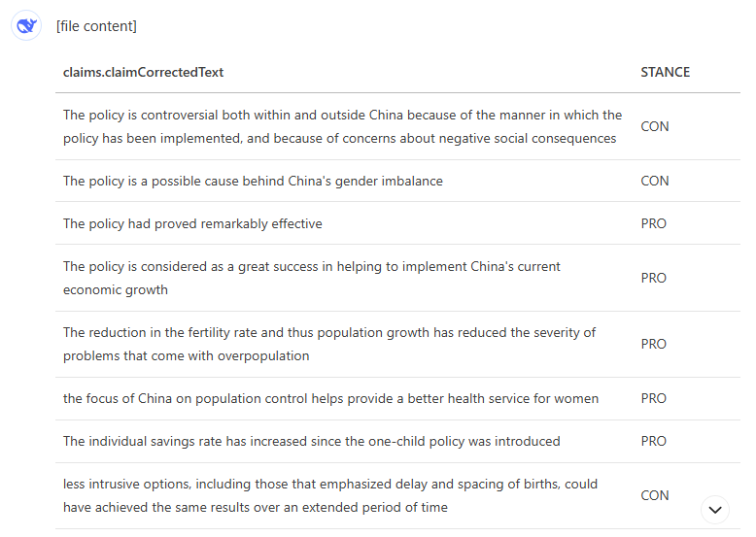Select the 'claims.claimCorrectedText' column header

tap(143, 72)
